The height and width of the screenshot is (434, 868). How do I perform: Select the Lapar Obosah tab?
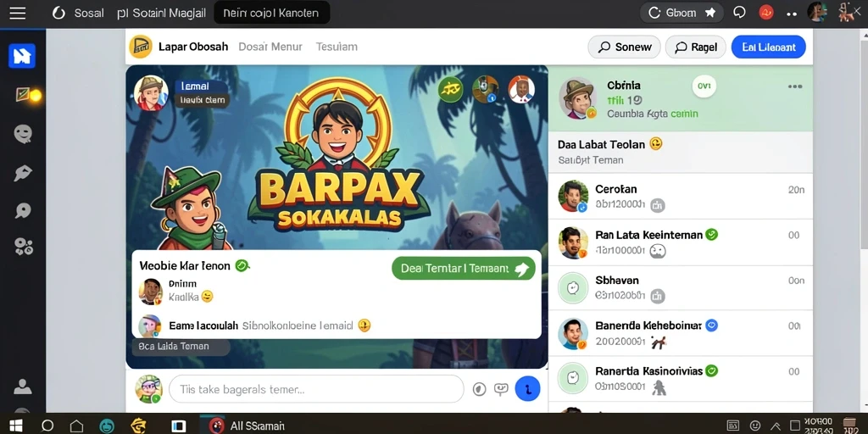click(193, 47)
